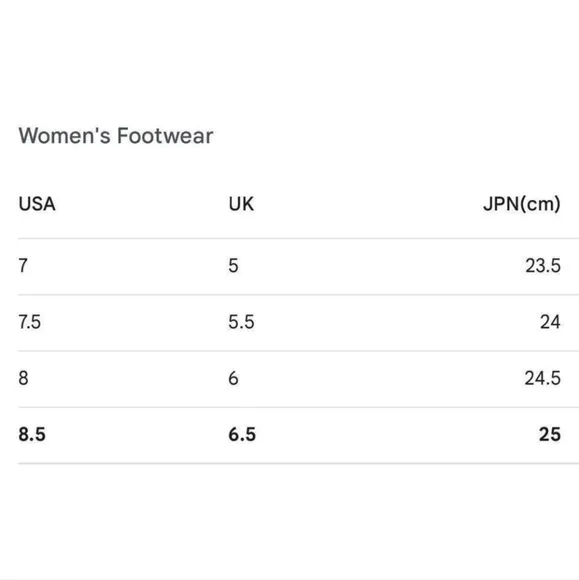Click the bold 25 cm value
This screenshot has width=579, height=580.
pyautogui.click(x=550, y=434)
